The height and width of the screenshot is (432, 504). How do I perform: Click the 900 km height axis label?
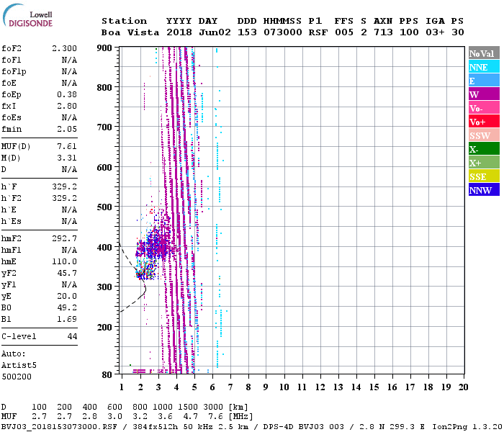coord(104,48)
